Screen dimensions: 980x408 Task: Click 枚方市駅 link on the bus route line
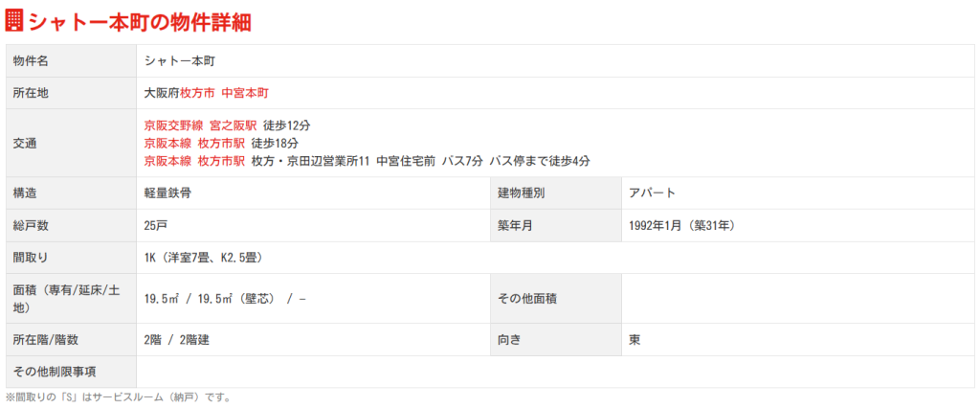coord(221,160)
